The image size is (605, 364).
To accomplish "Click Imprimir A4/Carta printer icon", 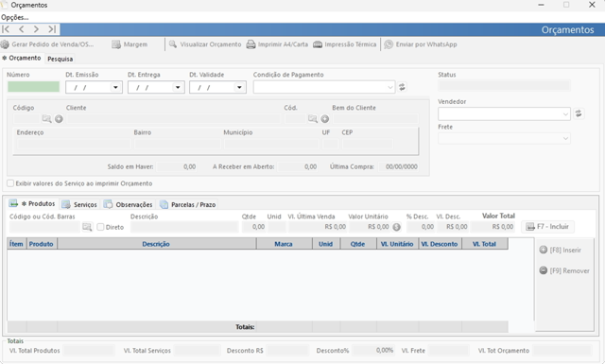I will coord(251,44).
